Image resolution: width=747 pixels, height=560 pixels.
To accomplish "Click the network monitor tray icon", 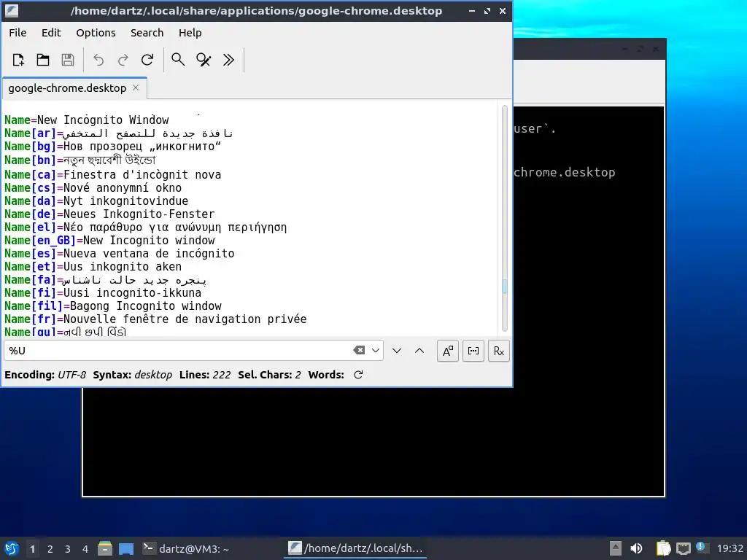I will coord(683,548).
